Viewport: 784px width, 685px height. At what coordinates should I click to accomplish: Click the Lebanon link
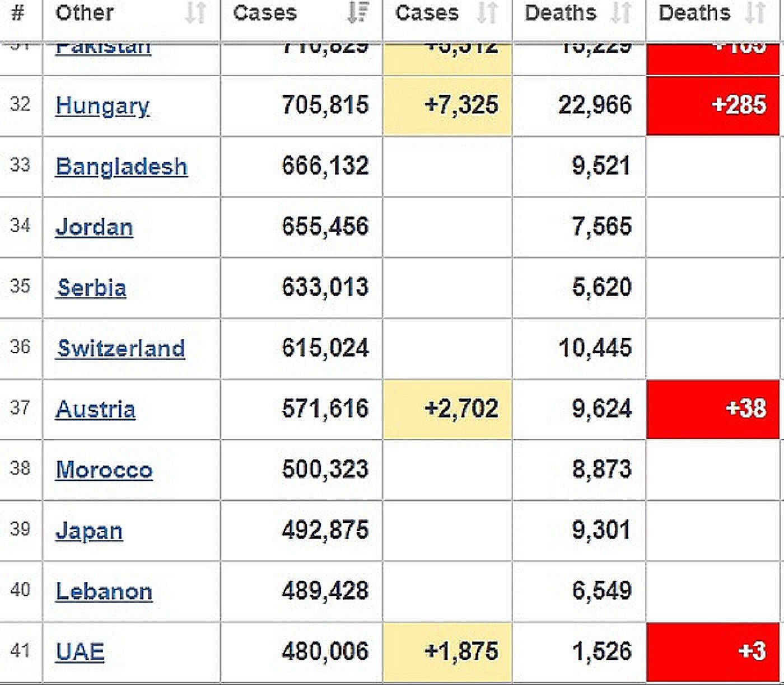pos(104,591)
